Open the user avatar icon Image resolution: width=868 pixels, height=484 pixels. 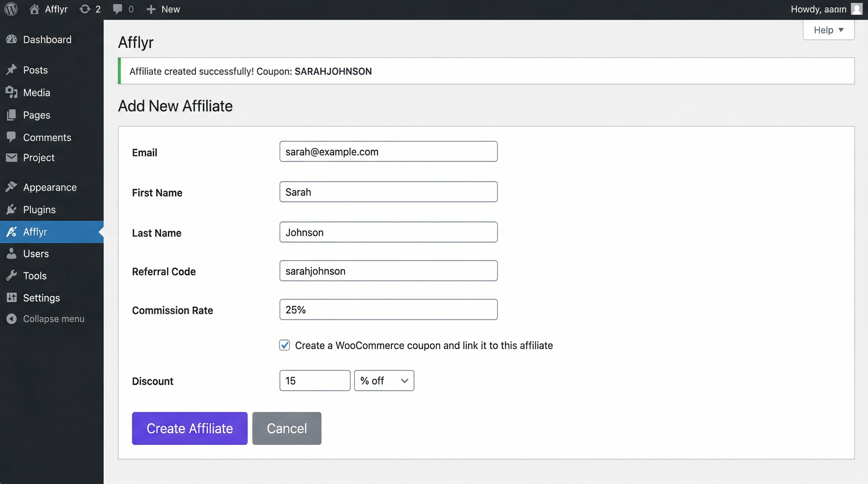(x=857, y=9)
